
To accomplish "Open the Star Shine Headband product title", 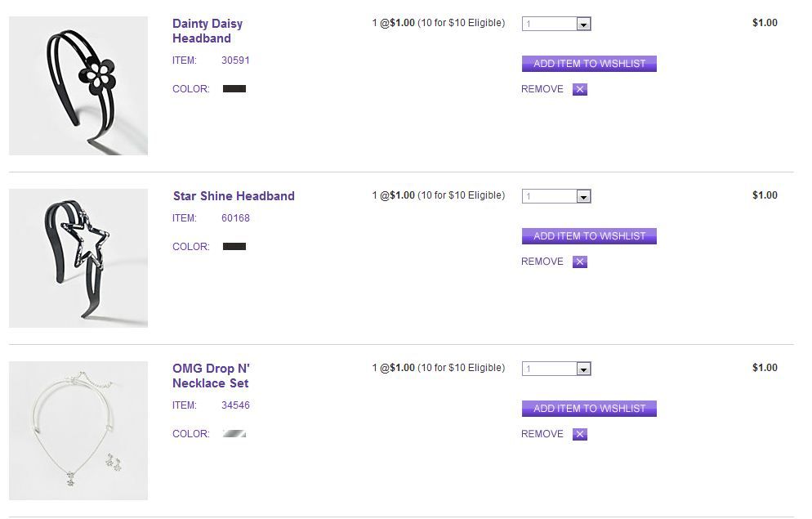I will [234, 196].
